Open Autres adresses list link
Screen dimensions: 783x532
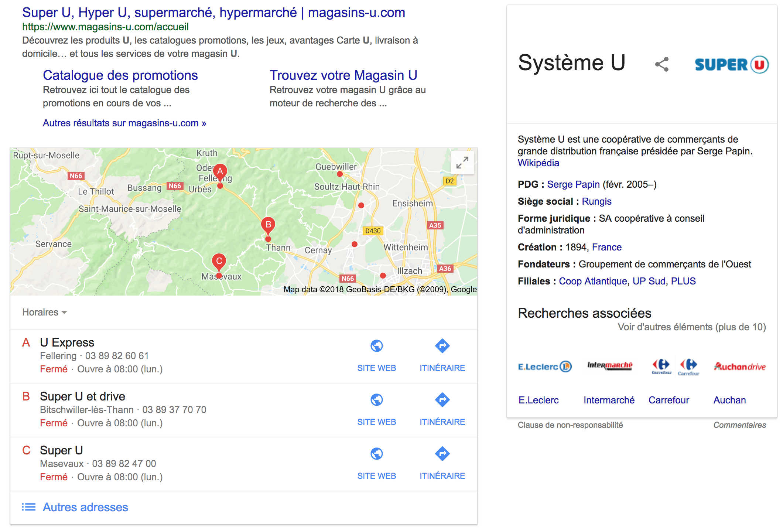click(85, 507)
